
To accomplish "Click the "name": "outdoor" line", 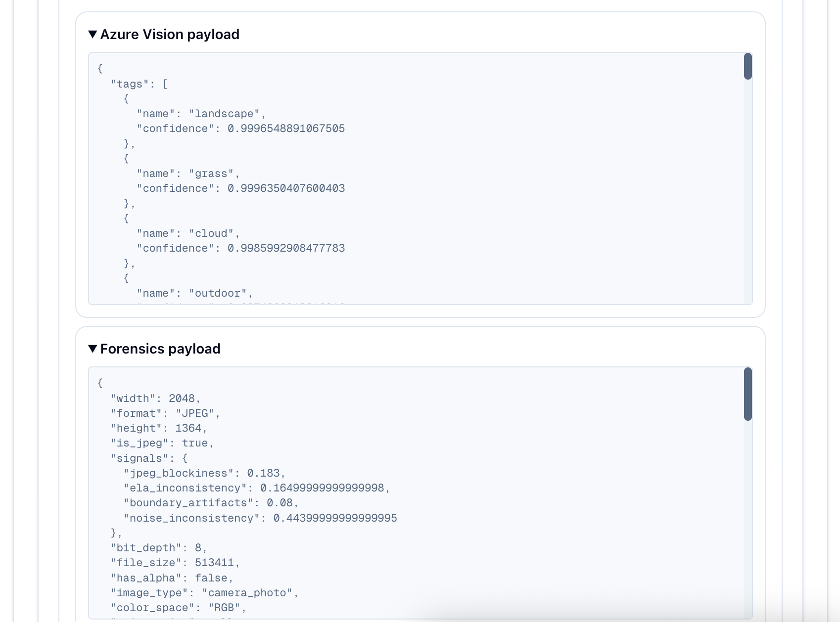I will (195, 293).
